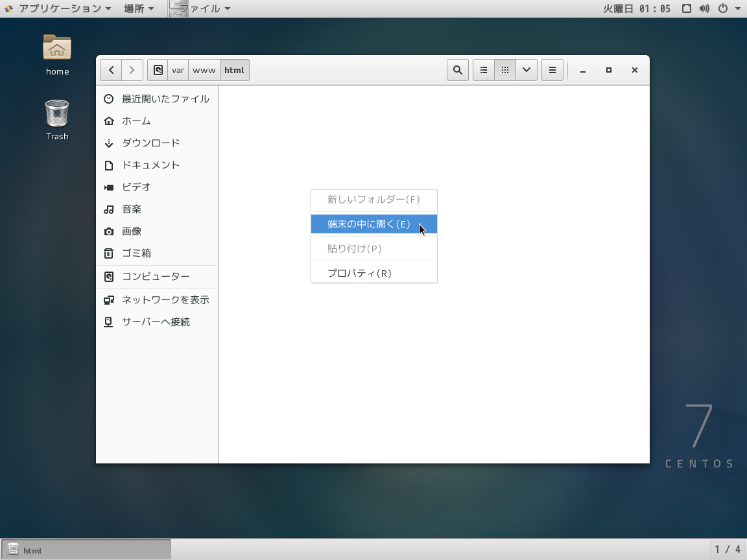The image size is (747, 560).
Task: Expand the view options dropdown arrow
Action: 527,70
